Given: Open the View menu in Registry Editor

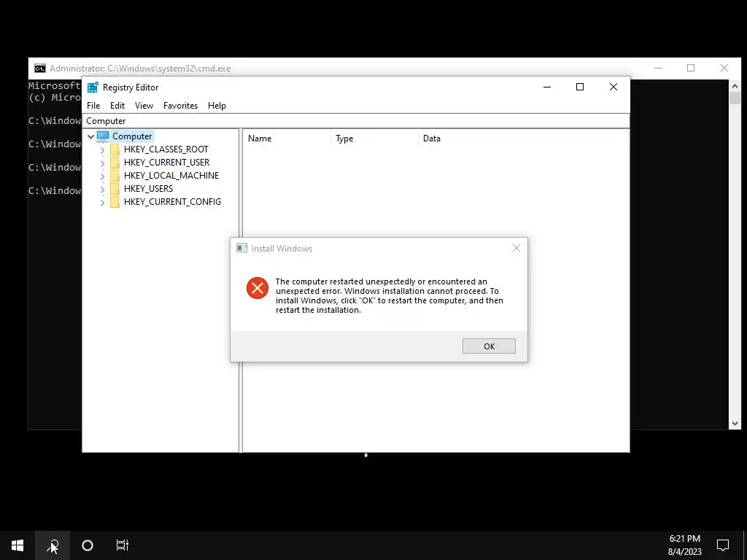Looking at the screenshot, I should pyautogui.click(x=144, y=106).
